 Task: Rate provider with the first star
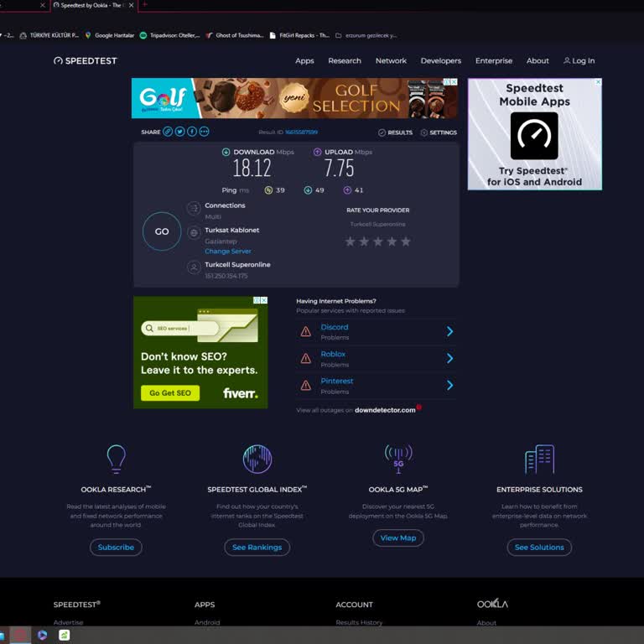(x=350, y=241)
